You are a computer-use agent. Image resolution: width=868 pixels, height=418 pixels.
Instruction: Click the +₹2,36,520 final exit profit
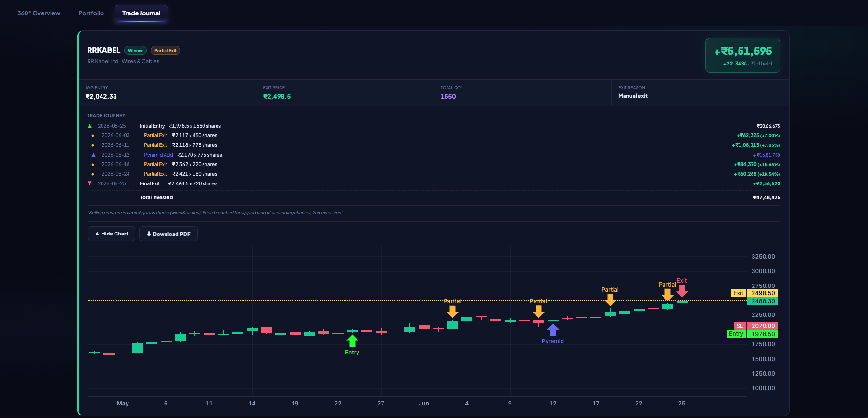pyautogui.click(x=766, y=183)
